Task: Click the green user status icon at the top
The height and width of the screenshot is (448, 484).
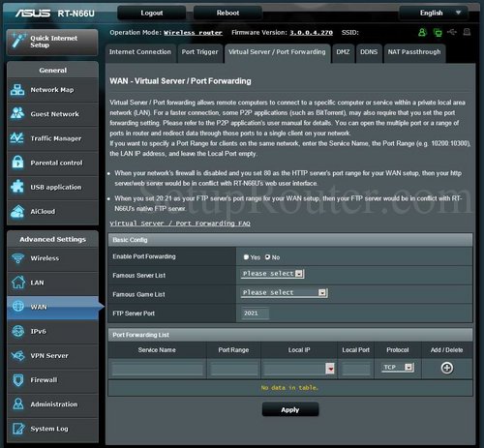Action: (422, 32)
